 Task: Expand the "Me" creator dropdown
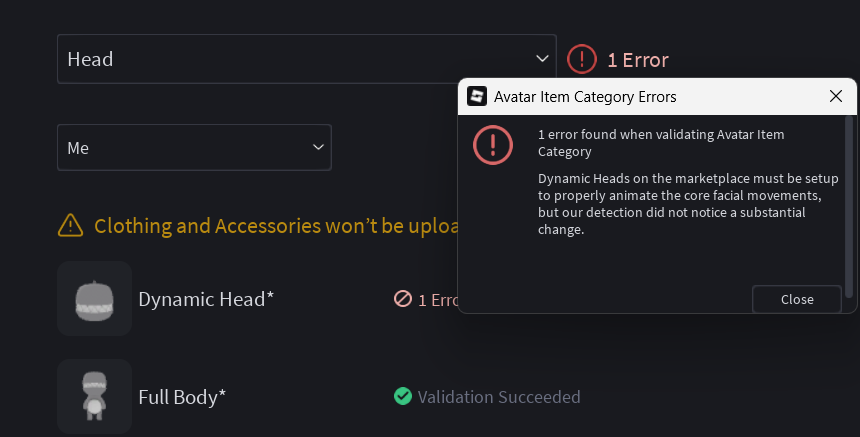click(x=194, y=147)
